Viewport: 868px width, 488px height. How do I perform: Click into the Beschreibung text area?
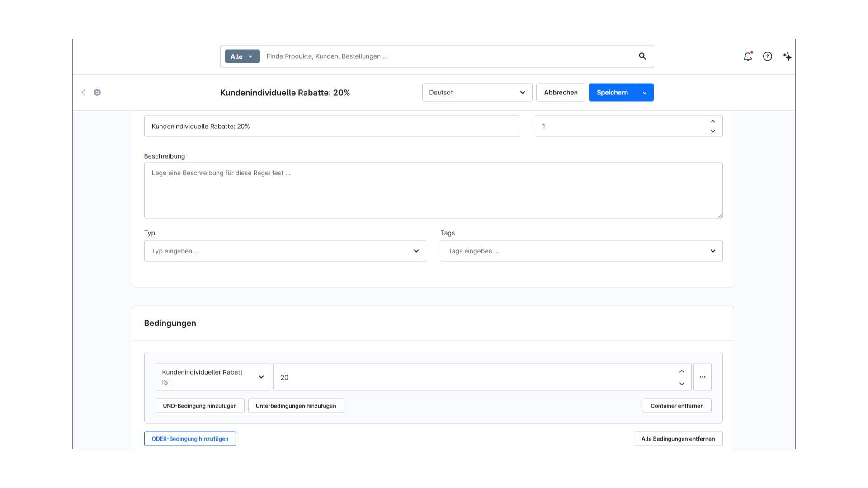click(x=433, y=190)
